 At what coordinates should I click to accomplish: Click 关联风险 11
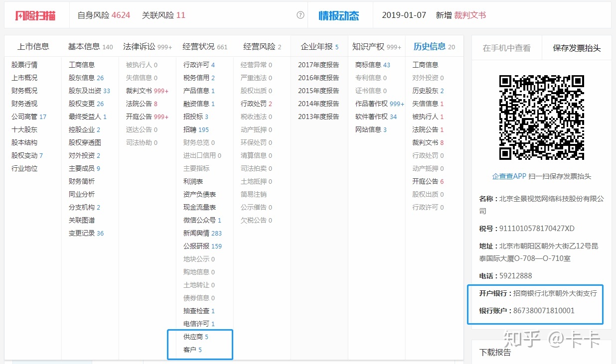(x=163, y=15)
